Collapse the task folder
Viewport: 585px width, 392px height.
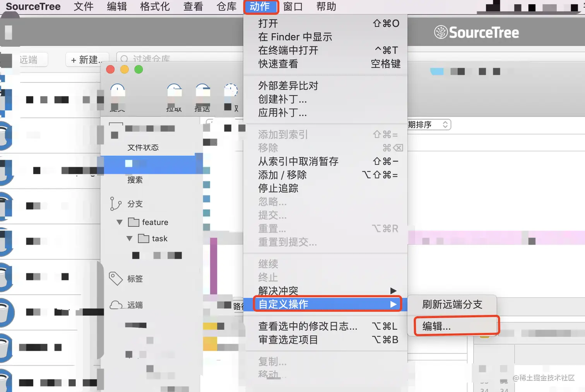pyautogui.click(x=130, y=238)
